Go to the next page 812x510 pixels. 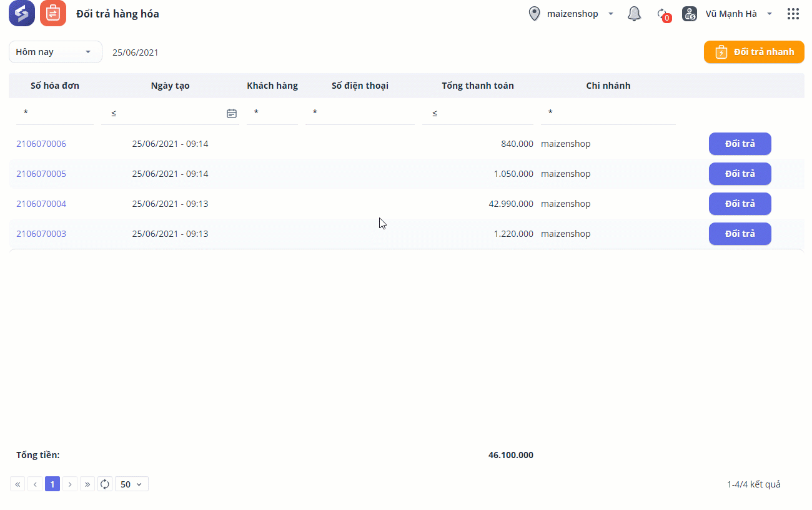click(x=70, y=484)
